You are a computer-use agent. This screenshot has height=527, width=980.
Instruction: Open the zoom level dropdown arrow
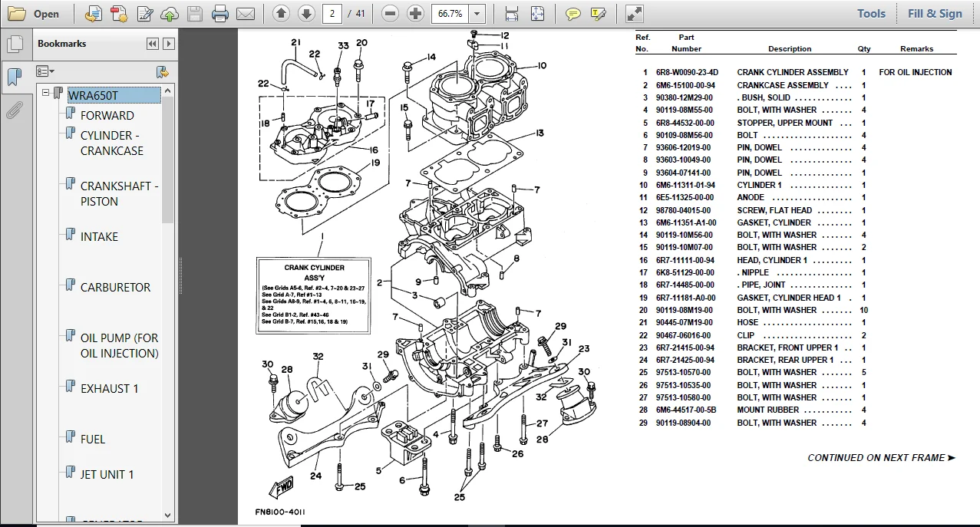477,14
